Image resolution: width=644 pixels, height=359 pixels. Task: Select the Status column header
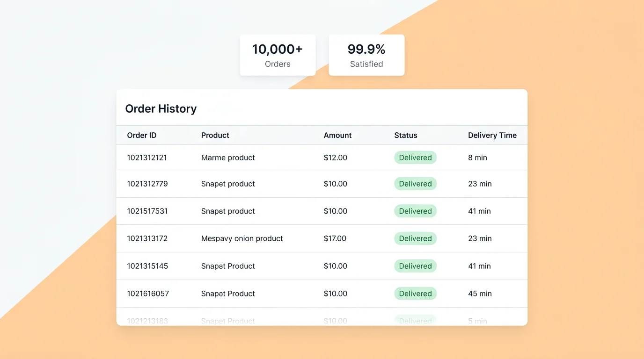coord(406,135)
